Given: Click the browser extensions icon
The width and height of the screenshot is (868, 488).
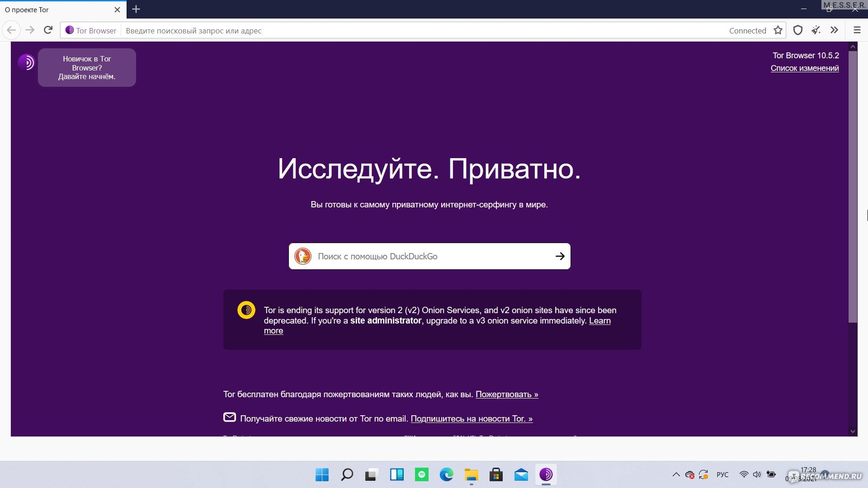Looking at the screenshot, I should coord(834,30).
